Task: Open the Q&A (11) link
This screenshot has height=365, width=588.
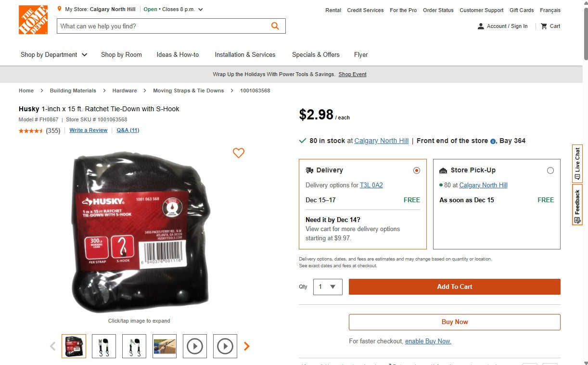Action: (x=128, y=130)
